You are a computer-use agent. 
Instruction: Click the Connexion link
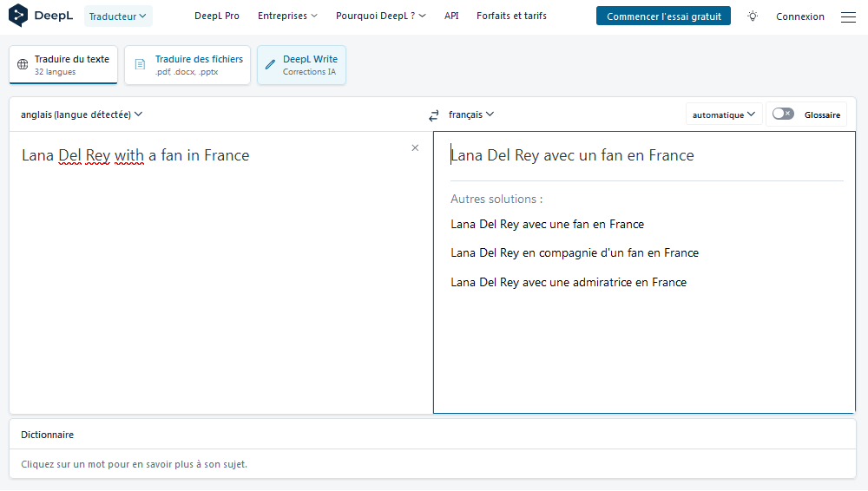pyautogui.click(x=800, y=16)
